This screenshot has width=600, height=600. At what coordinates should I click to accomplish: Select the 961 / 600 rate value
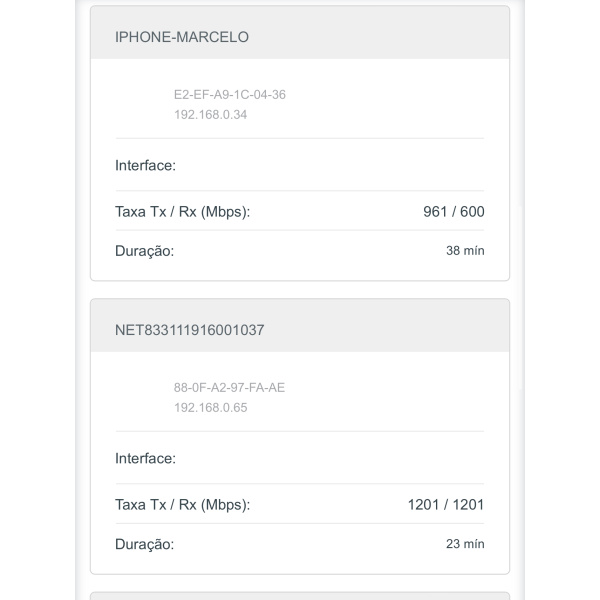click(454, 212)
